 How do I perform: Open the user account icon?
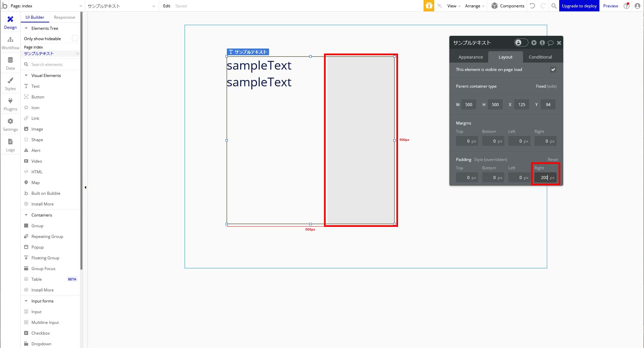pos(637,6)
